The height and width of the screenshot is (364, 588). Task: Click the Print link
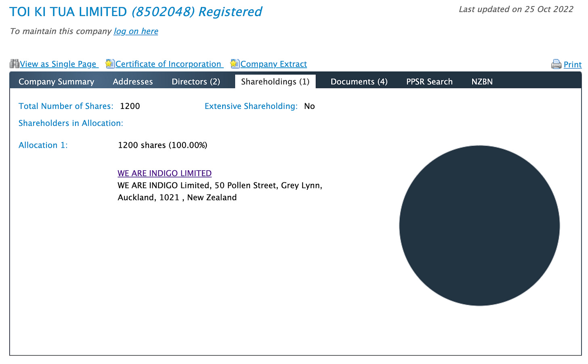click(573, 65)
